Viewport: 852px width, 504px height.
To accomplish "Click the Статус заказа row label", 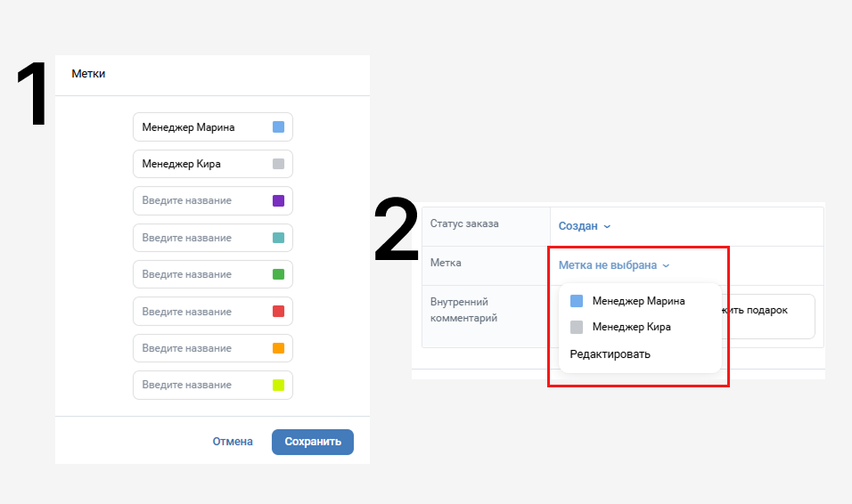I will point(464,224).
